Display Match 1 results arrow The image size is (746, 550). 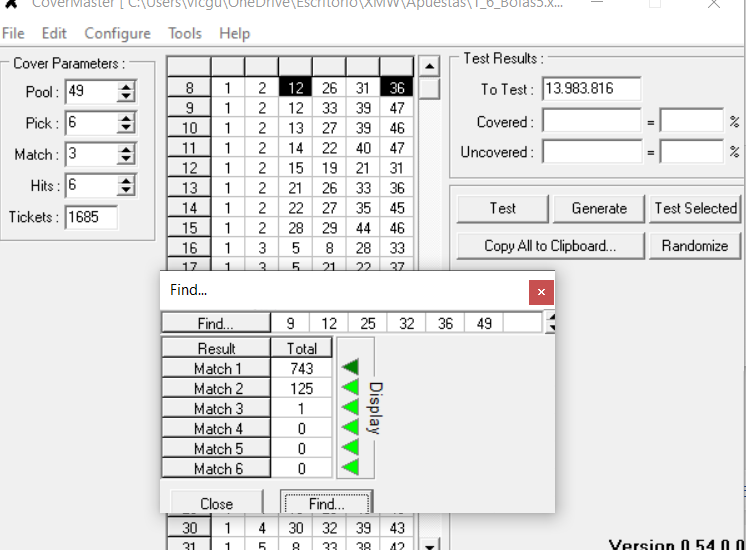(x=351, y=367)
